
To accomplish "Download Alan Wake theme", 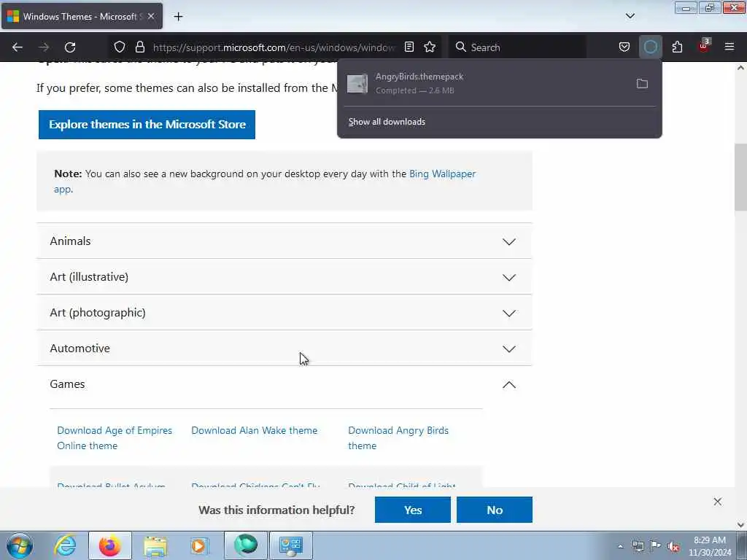I will click(255, 430).
